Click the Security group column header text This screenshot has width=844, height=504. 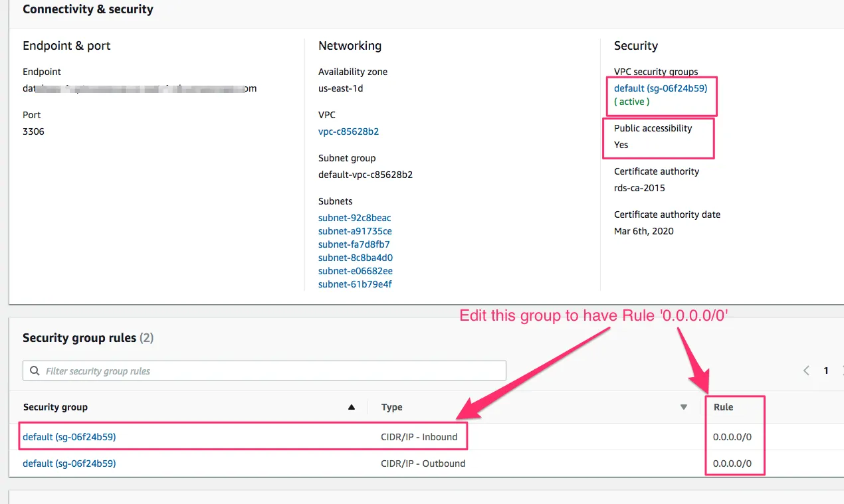(x=55, y=407)
